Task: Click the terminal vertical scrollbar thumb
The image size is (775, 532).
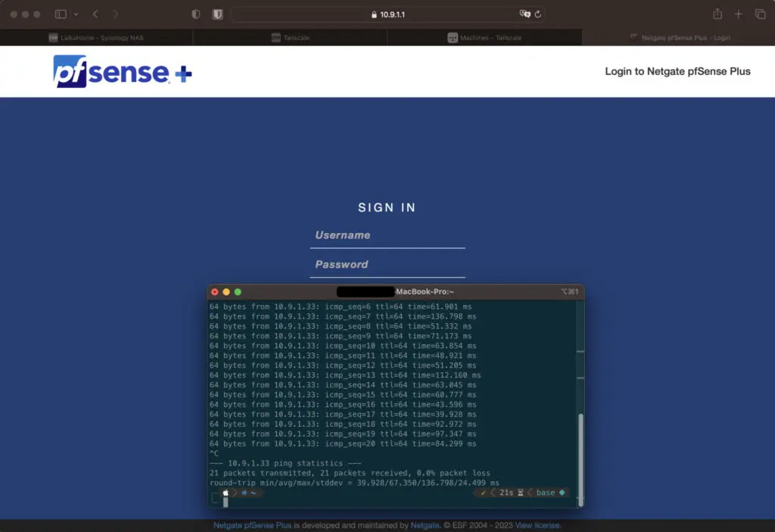Action: coord(580,460)
